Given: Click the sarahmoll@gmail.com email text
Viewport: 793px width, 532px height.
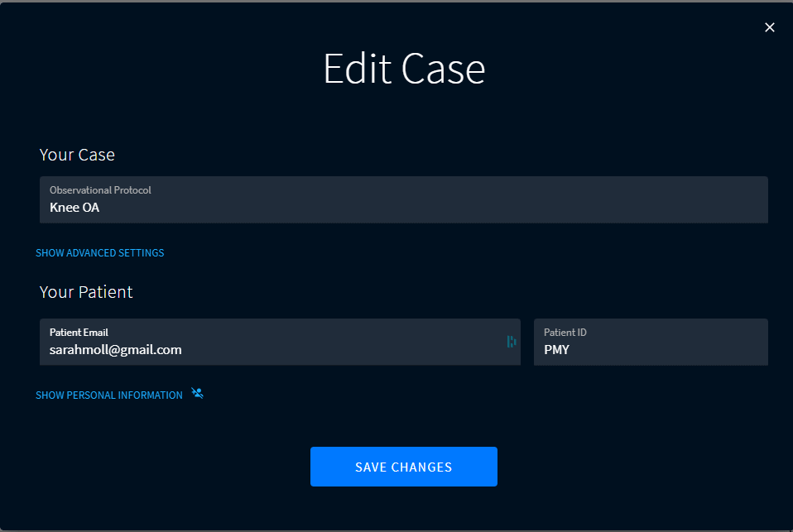Looking at the screenshot, I should [x=115, y=350].
